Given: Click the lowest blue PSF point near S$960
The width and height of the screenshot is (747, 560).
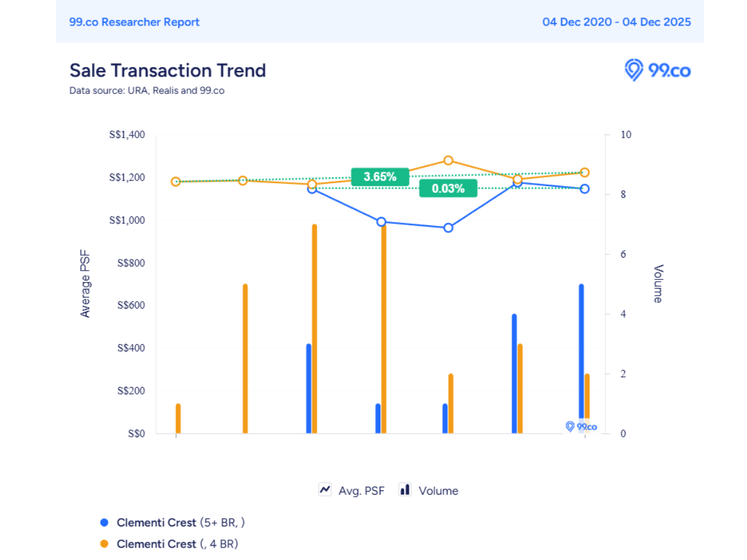Looking at the screenshot, I should [448, 228].
